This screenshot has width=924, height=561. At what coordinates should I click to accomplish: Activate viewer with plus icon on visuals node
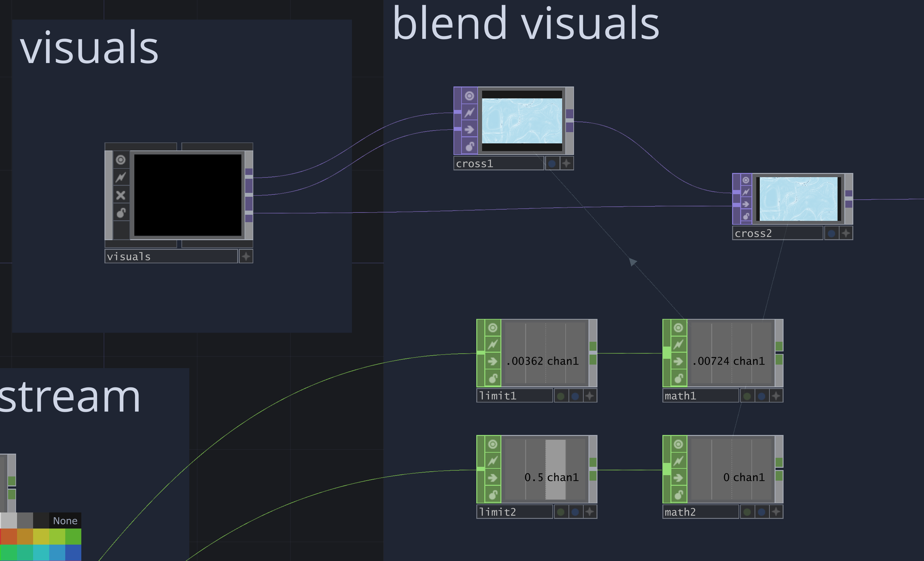(246, 257)
